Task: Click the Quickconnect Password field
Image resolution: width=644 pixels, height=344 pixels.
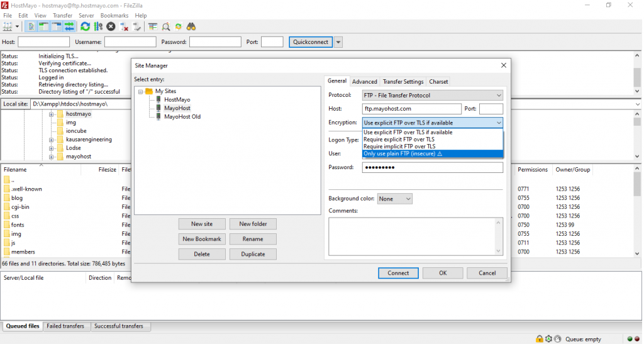Action: click(x=215, y=42)
